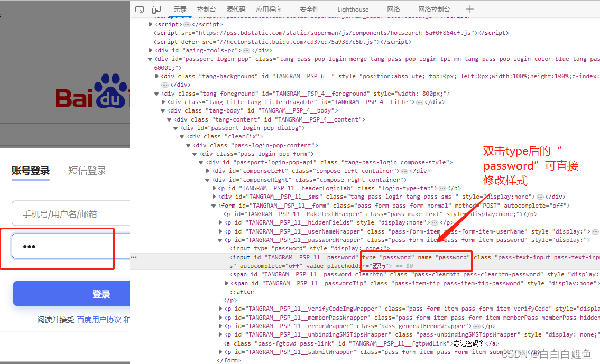
Task: Collapse the passwordWrapper p node
Action: pos(220,240)
